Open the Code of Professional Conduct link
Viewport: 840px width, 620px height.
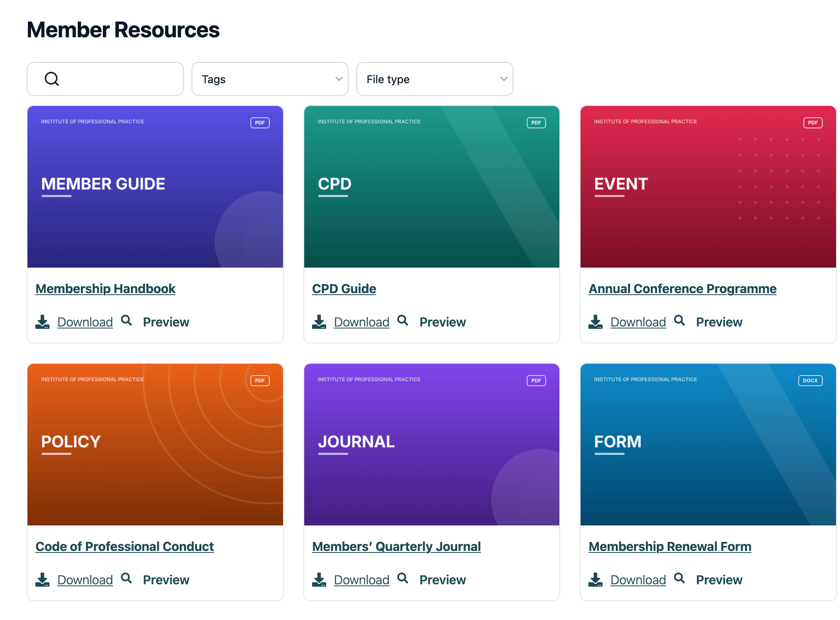coord(124,547)
